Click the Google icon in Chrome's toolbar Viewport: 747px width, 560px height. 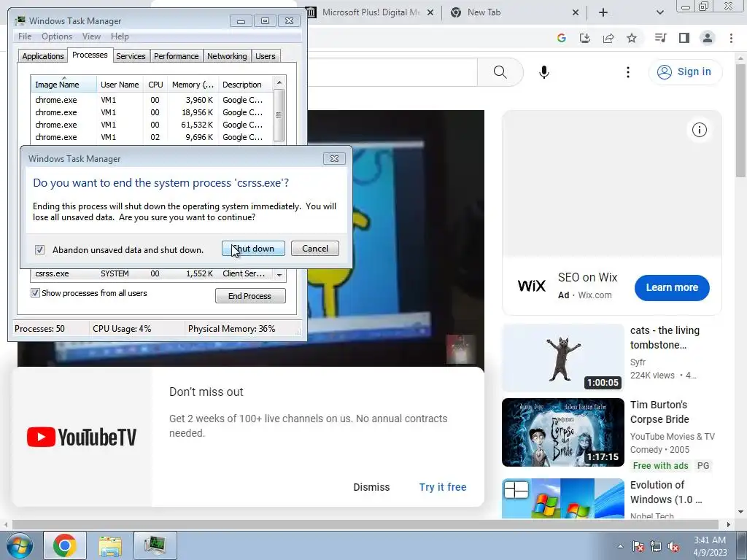coord(561,38)
